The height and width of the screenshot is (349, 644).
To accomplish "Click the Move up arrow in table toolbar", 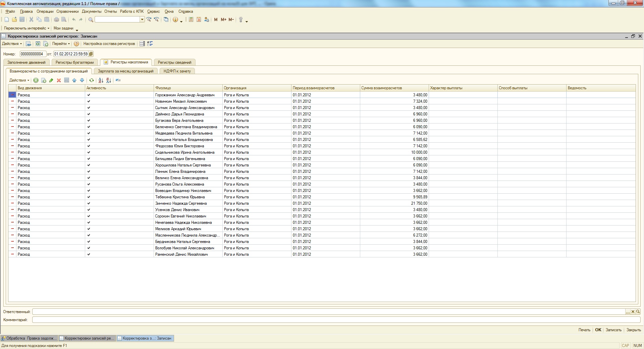I will pyautogui.click(x=74, y=80).
